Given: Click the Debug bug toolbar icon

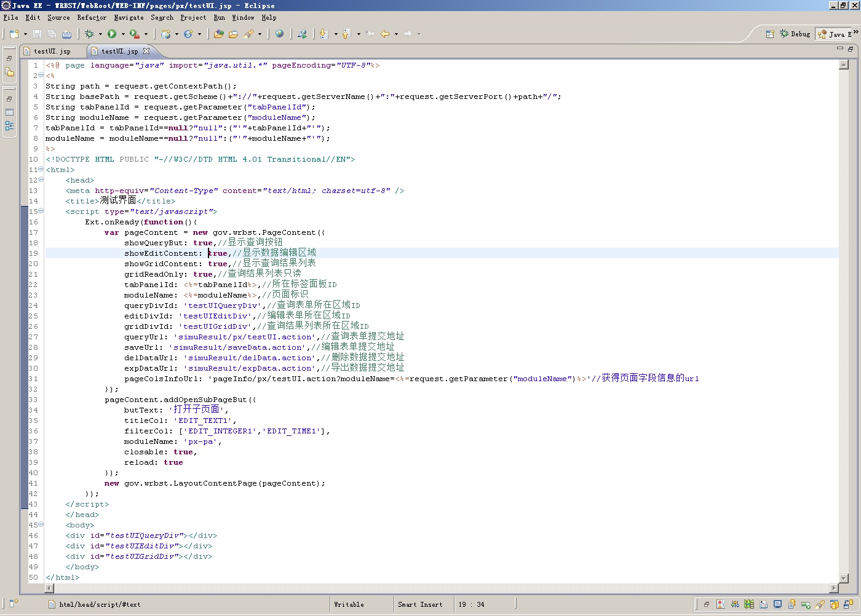Looking at the screenshot, I should (x=89, y=34).
